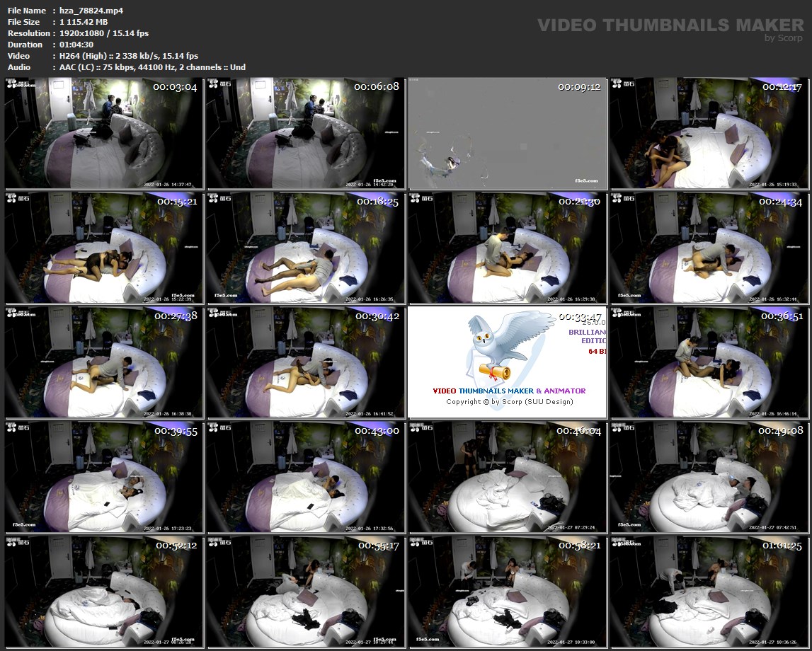Viewport: 812px width, 651px height.
Task: Select the thumbnail stamped 00:39:55
Action: [104, 477]
